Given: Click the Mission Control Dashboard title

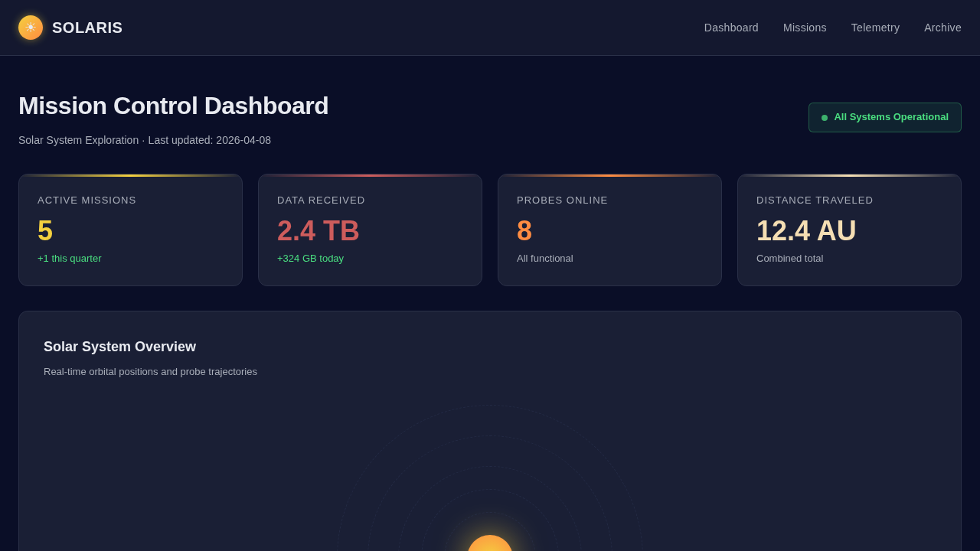Looking at the screenshot, I should click(173, 106).
